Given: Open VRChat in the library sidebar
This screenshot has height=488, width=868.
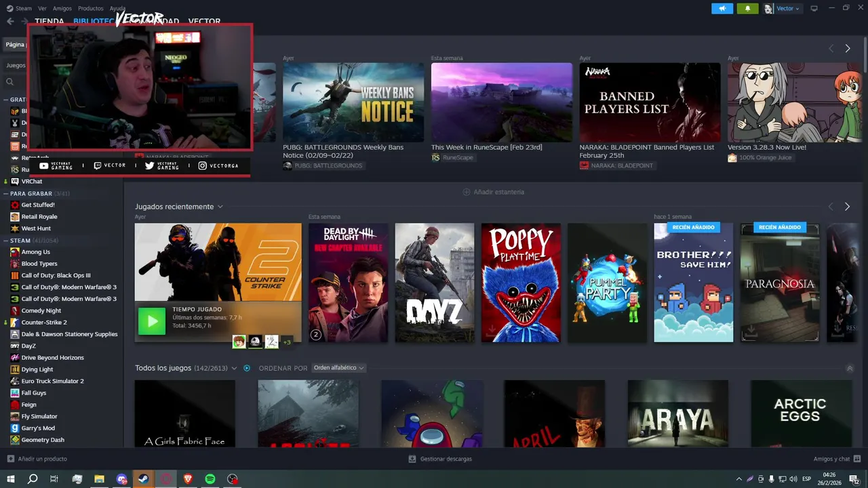Looking at the screenshot, I should pos(32,182).
